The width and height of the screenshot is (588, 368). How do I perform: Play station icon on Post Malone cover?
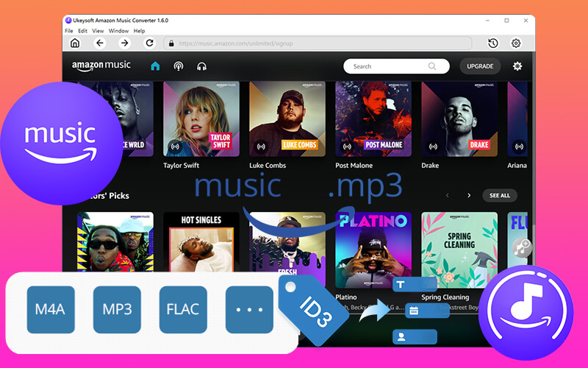(347, 146)
